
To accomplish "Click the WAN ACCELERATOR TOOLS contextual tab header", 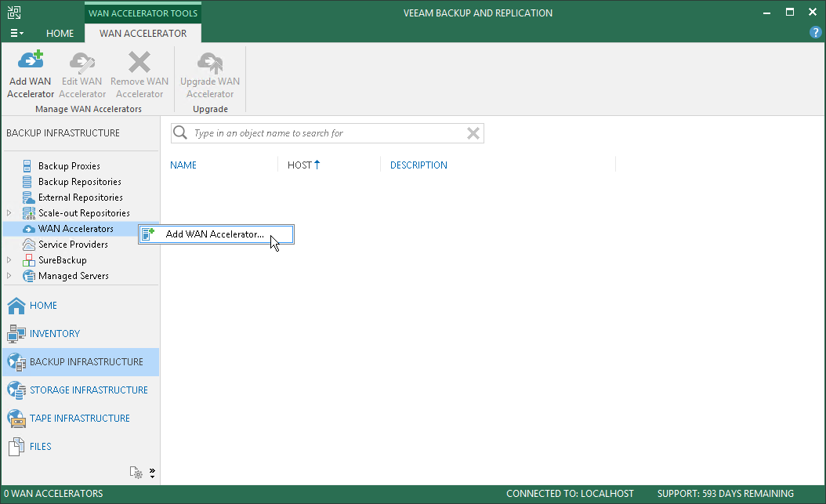I will coord(143,13).
